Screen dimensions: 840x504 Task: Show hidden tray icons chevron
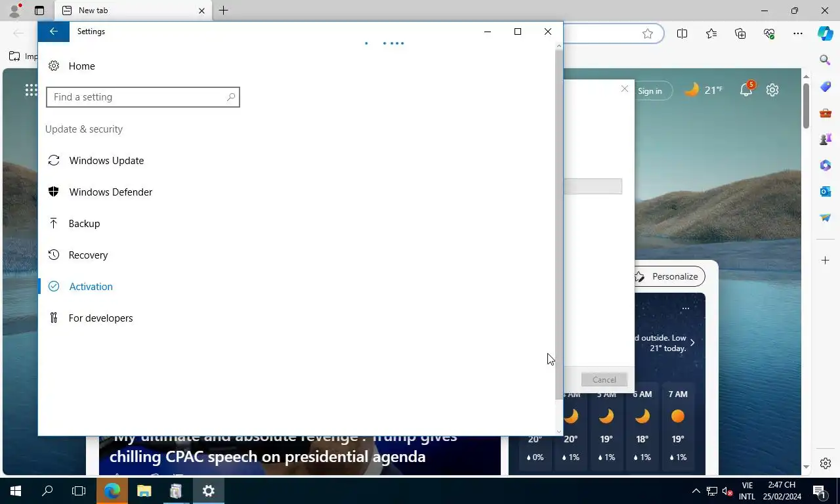(x=696, y=491)
